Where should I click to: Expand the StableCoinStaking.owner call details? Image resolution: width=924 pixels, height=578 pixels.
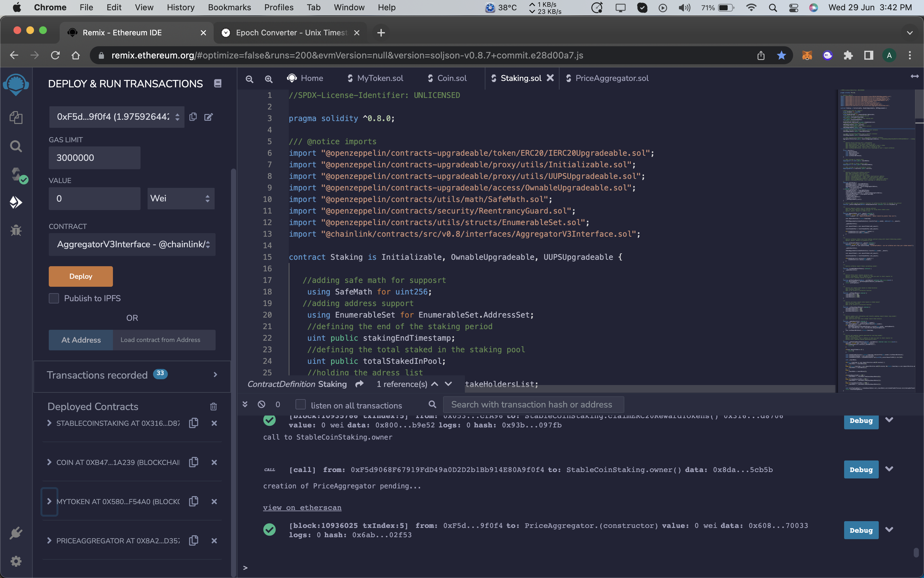889,469
